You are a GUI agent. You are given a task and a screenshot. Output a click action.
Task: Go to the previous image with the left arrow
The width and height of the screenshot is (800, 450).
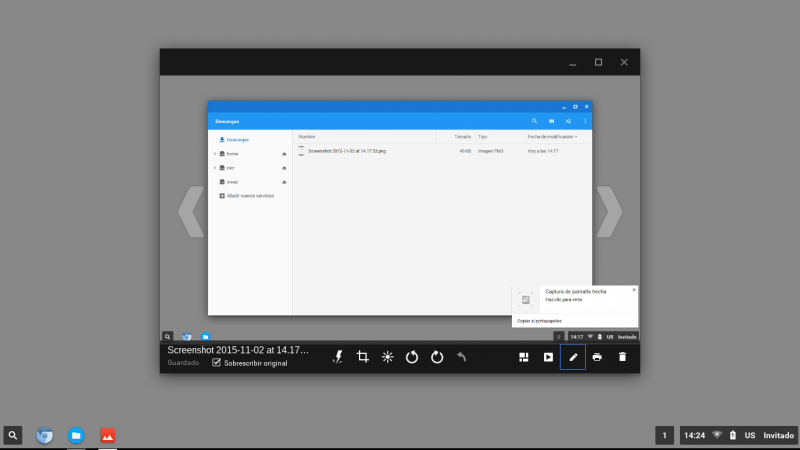pyautogui.click(x=191, y=211)
